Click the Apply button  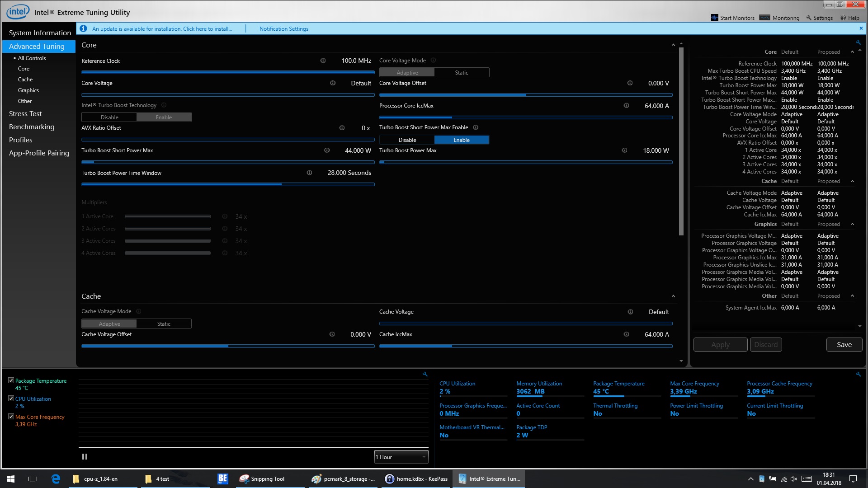(720, 344)
